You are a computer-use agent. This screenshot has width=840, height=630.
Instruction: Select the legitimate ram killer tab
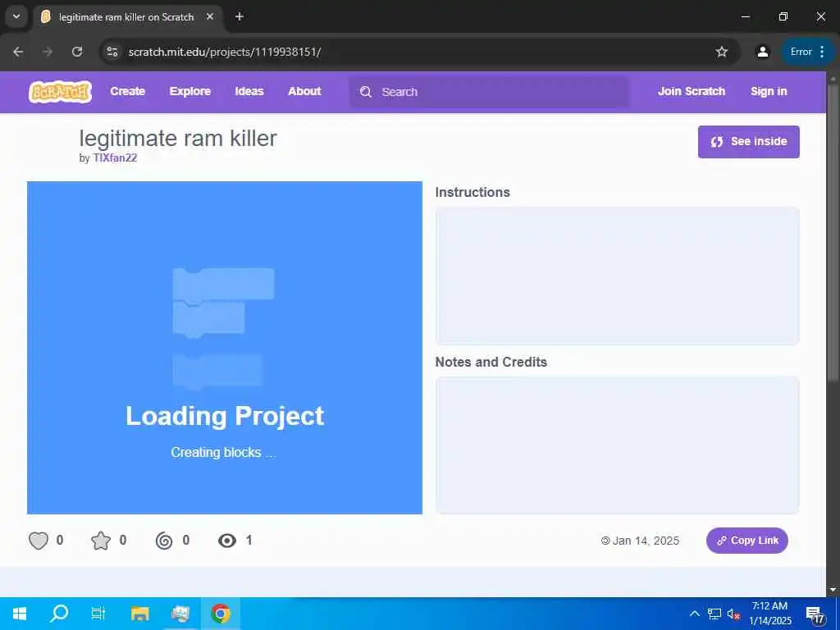[126, 17]
